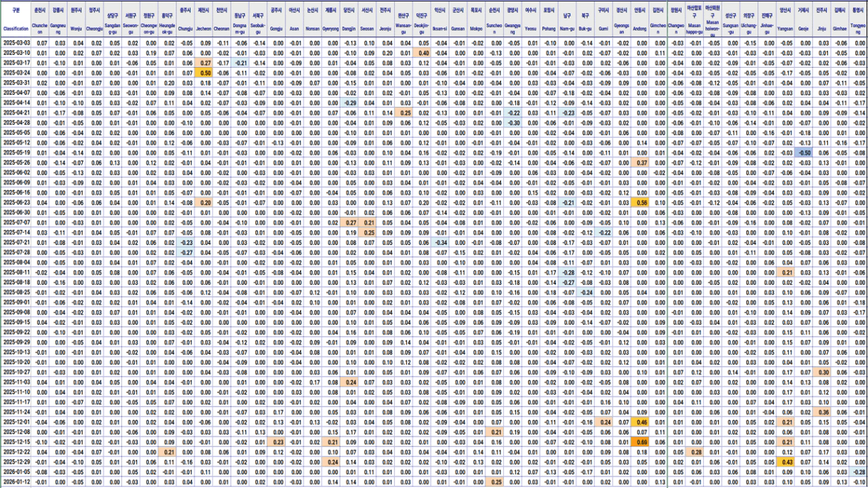Select the 0.36 Jinju highlighted cell
The width and height of the screenshot is (868, 488).
click(823, 412)
